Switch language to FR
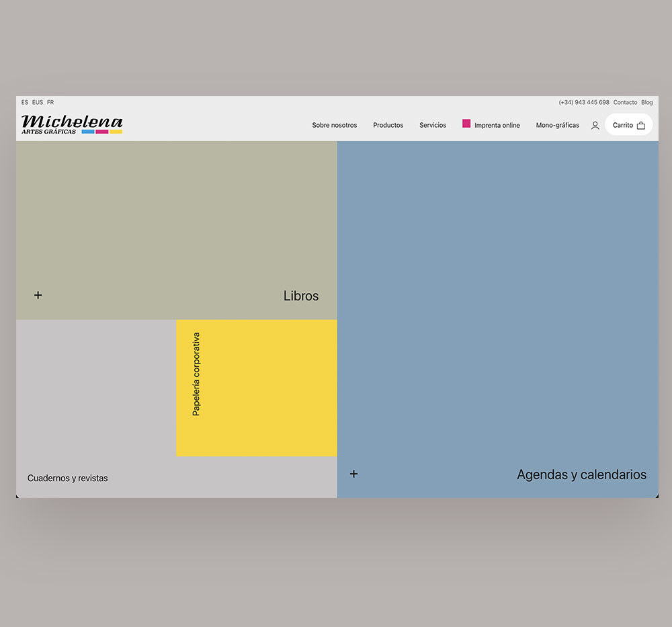The width and height of the screenshot is (672, 627). click(x=50, y=103)
